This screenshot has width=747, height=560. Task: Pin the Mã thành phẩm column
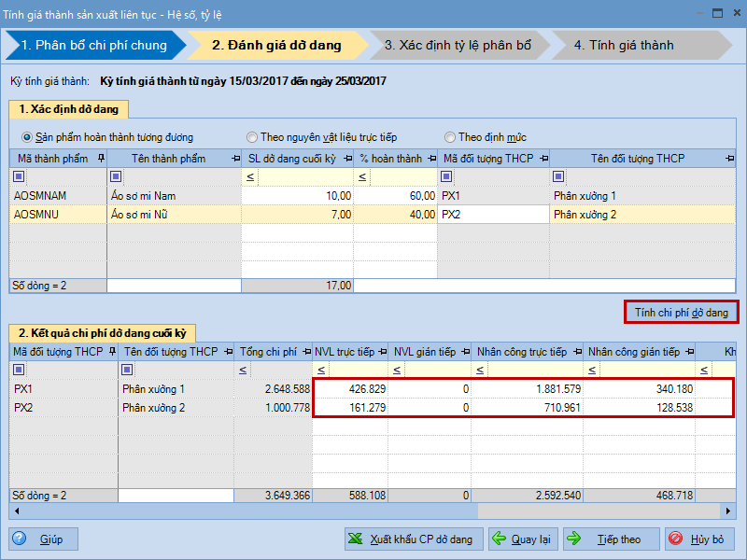(101, 159)
